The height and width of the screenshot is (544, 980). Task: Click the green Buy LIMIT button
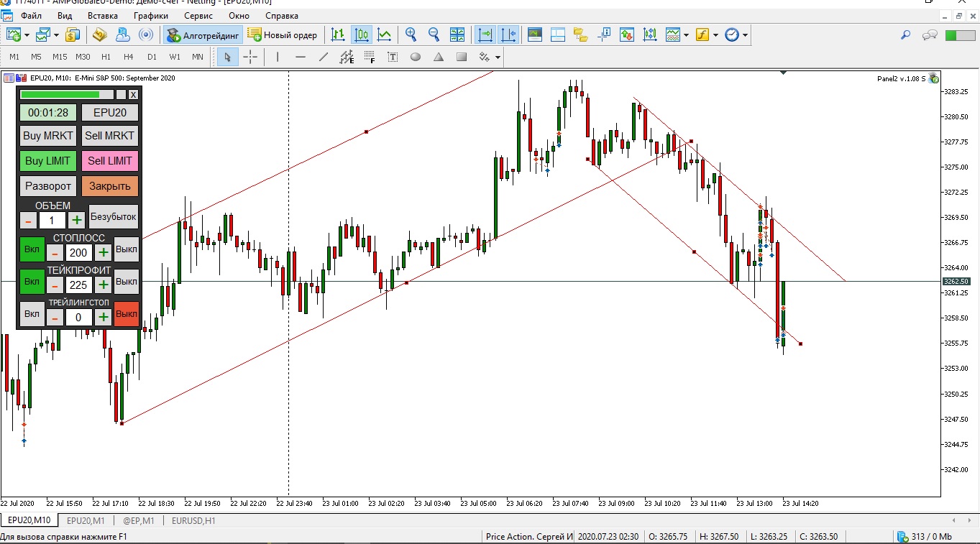pyautogui.click(x=48, y=161)
